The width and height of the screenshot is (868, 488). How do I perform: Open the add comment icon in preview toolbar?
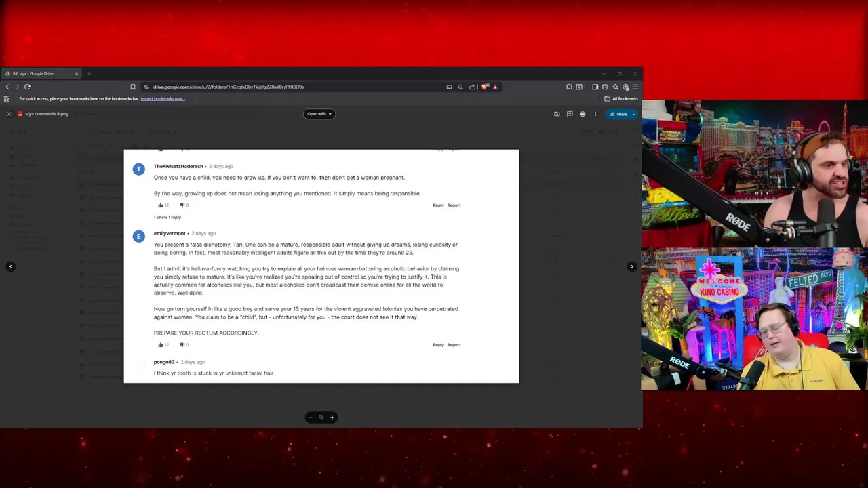pyautogui.click(x=570, y=114)
